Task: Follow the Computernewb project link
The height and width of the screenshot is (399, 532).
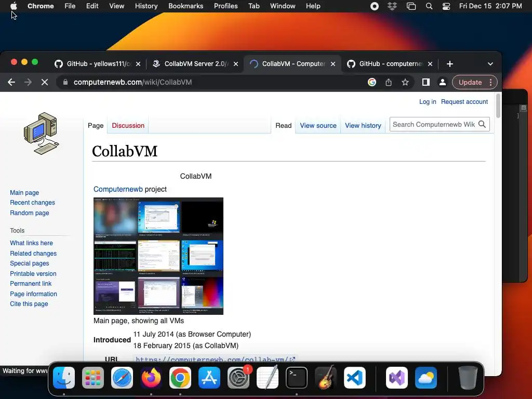Action: 118,189
